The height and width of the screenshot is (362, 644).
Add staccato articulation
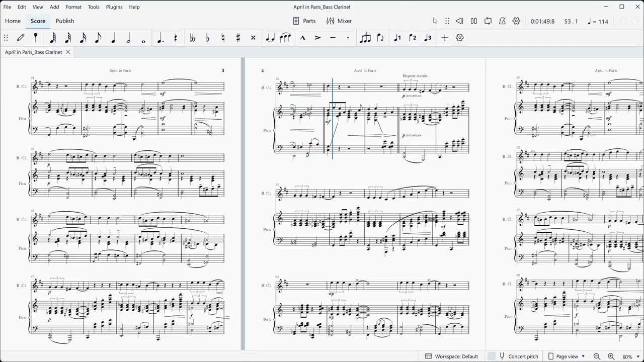pyautogui.click(x=348, y=38)
